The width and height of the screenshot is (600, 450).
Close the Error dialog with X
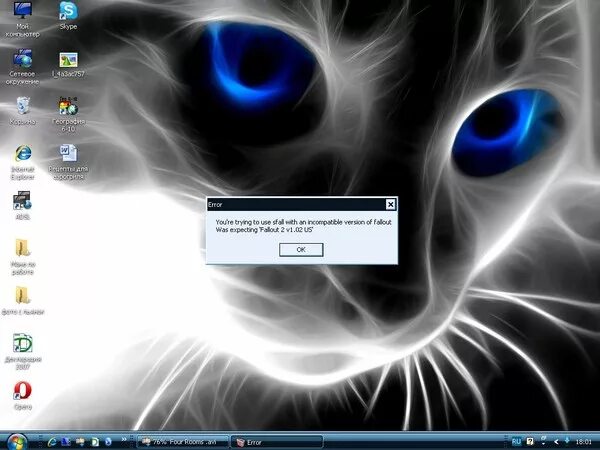coord(390,205)
